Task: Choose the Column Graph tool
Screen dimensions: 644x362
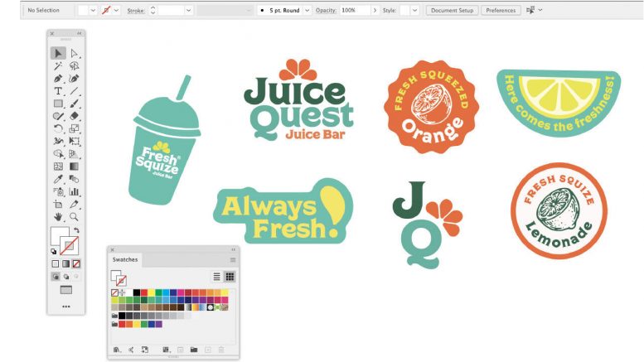Action: [74, 191]
